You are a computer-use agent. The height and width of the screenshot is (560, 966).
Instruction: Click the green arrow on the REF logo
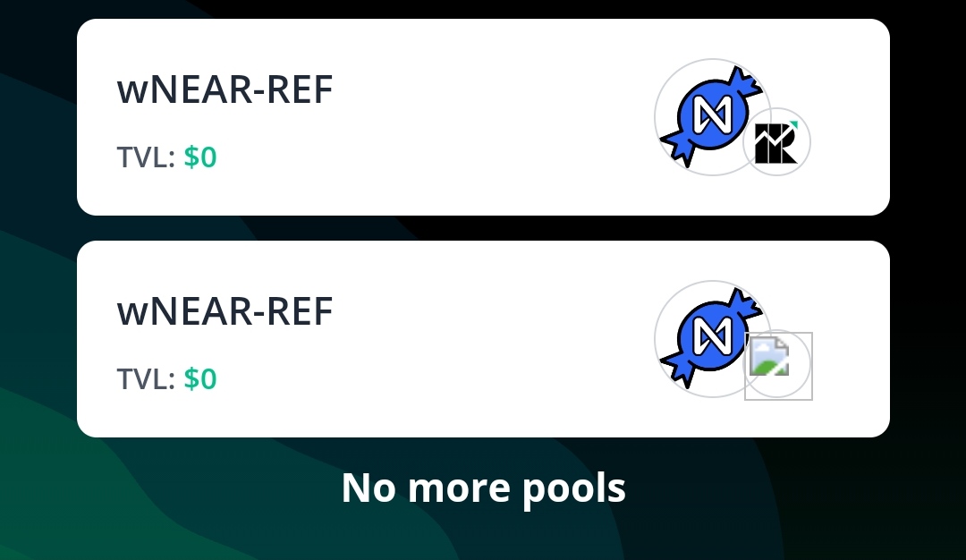click(792, 125)
